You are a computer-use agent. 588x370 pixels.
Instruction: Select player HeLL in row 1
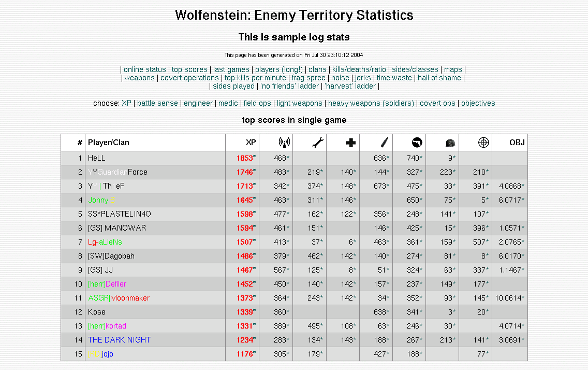point(96,158)
